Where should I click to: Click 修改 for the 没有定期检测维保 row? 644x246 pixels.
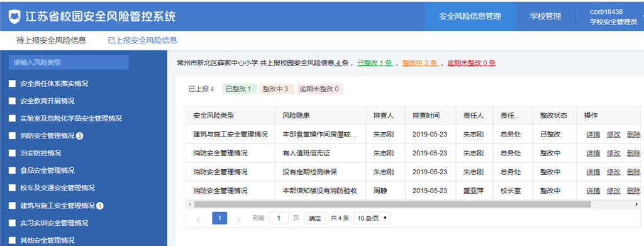[x=613, y=172]
